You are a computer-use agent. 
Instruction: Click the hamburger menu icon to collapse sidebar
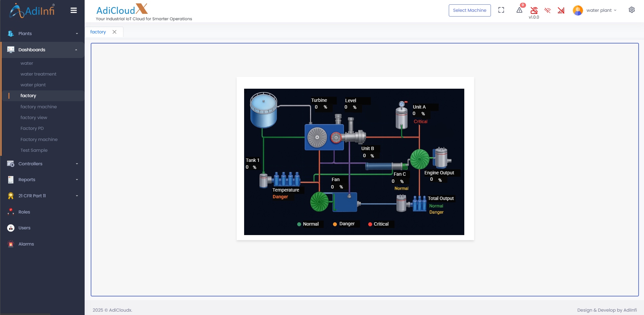coord(74,10)
